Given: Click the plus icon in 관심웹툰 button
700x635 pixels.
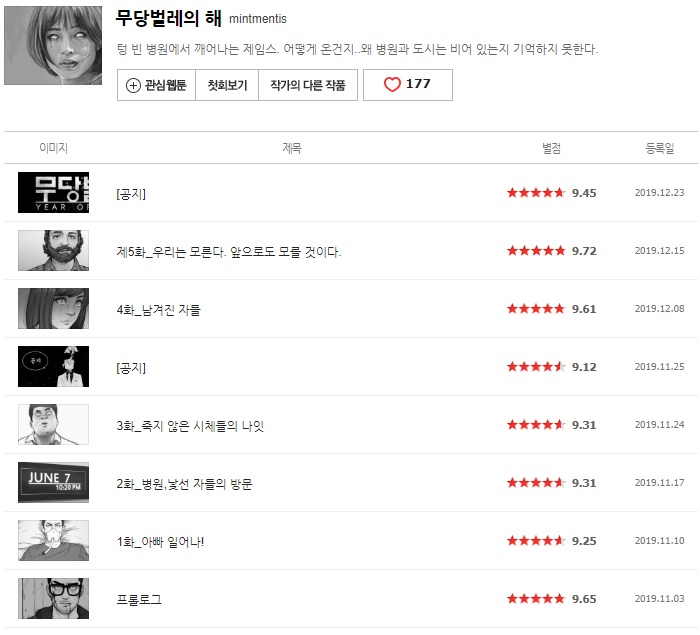Looking at the screenshot, I should tap(133, 85).
